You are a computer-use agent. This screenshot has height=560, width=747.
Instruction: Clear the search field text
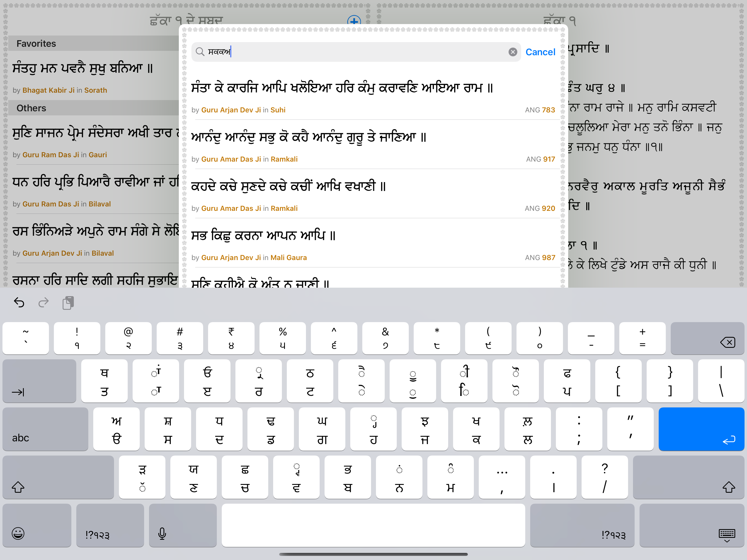(x=512, y=52)
